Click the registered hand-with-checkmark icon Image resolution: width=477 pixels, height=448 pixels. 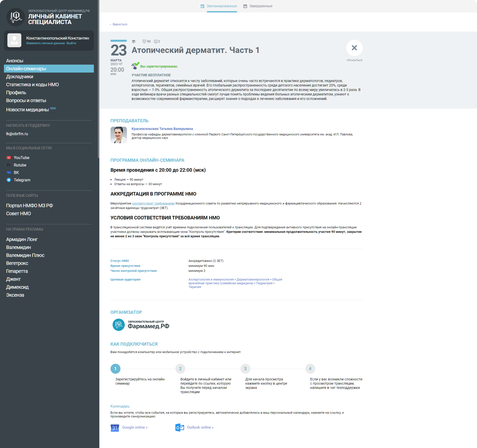[135, 65]
